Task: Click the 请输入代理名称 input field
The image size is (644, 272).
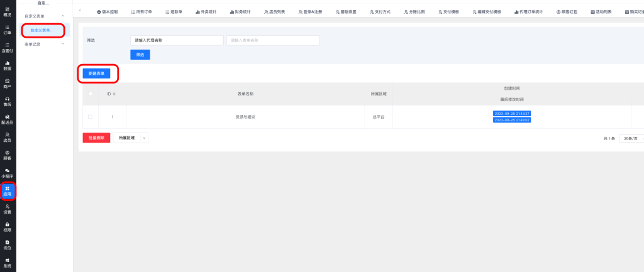Action: (177, 40)
